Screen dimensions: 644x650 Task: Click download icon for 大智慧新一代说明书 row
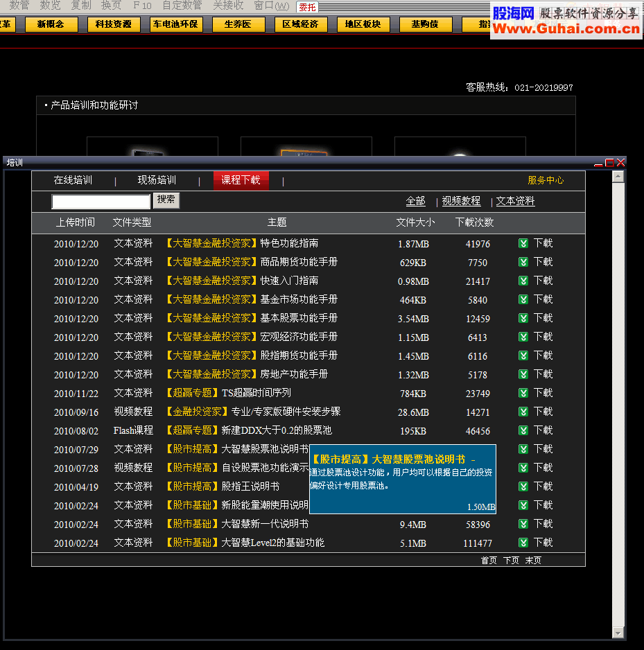pos(523,524)
